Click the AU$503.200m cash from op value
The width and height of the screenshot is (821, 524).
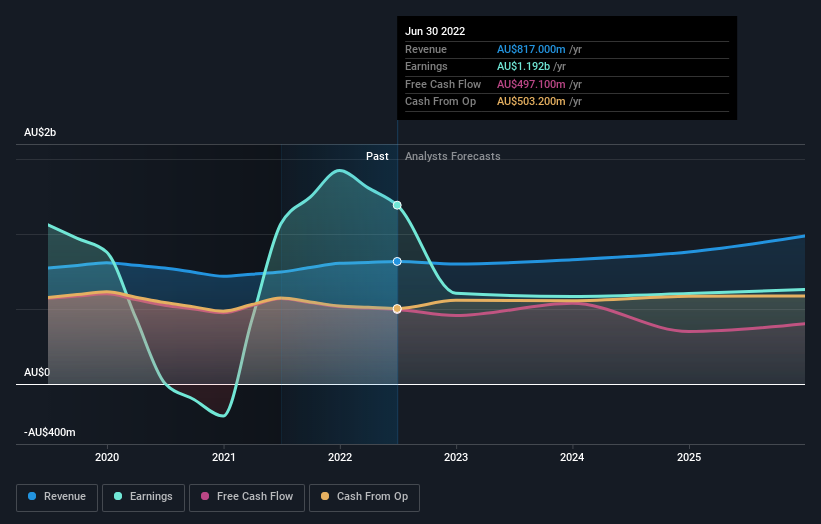point(531,102)
